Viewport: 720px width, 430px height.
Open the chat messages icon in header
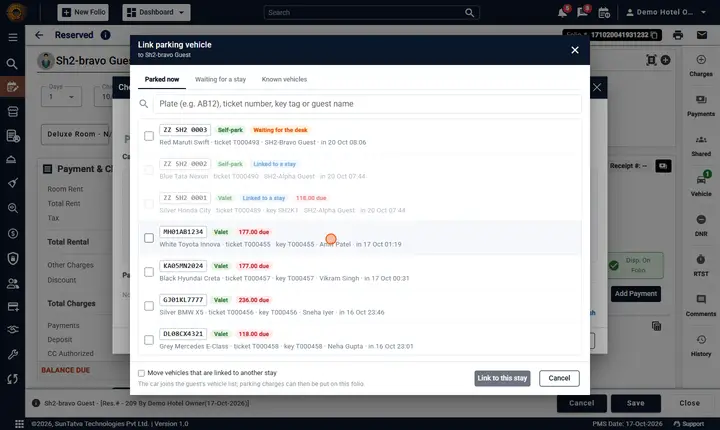click(x=582, y=12)
